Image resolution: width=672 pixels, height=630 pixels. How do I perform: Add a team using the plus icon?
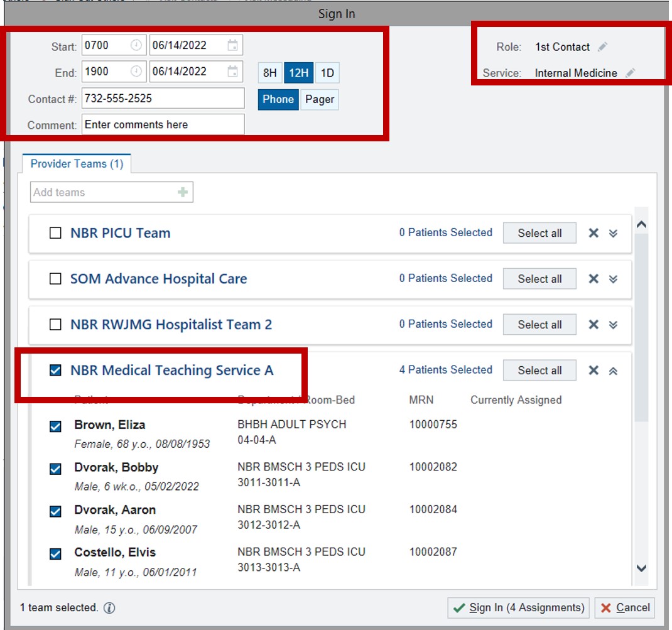click(x=184, y=192)
